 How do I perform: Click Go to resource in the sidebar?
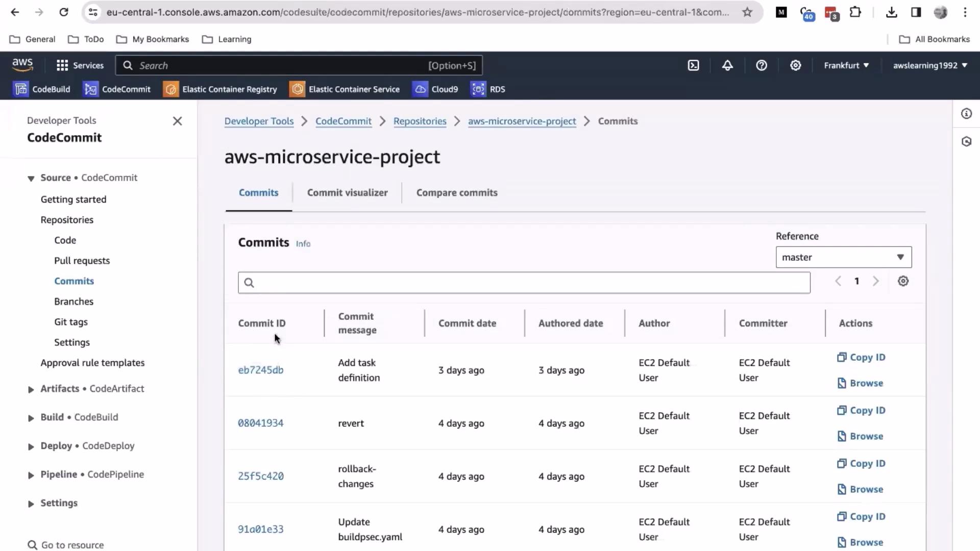66,545
